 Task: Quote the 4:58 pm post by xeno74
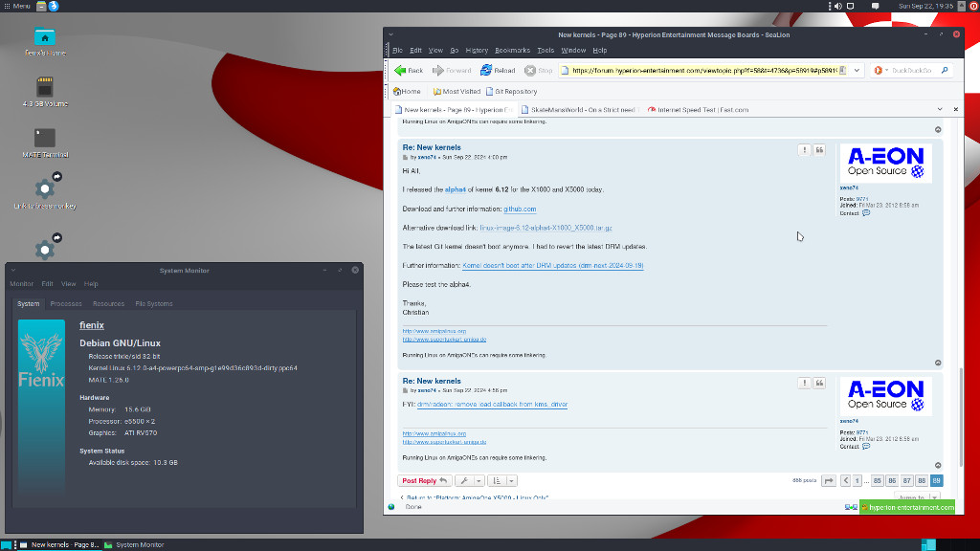[819, 383]
